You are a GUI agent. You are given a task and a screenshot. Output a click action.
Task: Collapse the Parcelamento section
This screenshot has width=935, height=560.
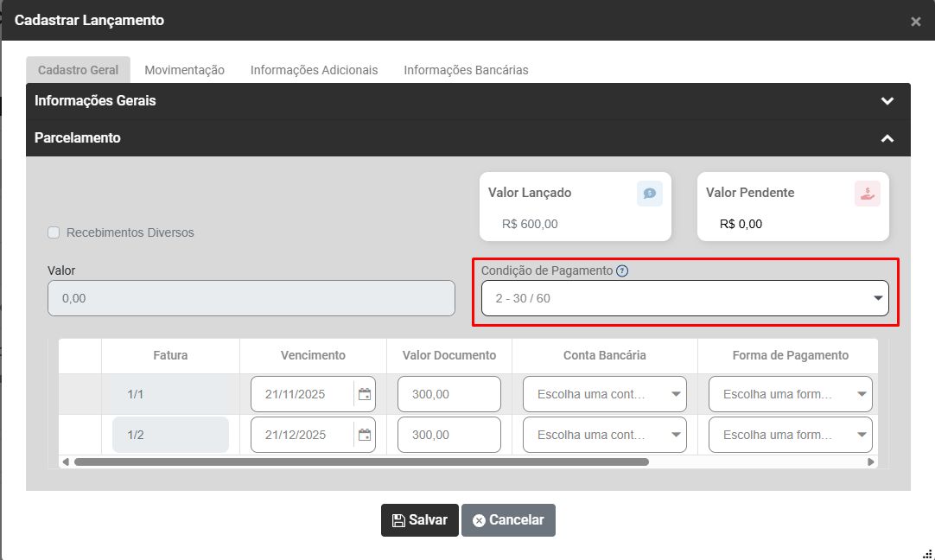(468, 137)
